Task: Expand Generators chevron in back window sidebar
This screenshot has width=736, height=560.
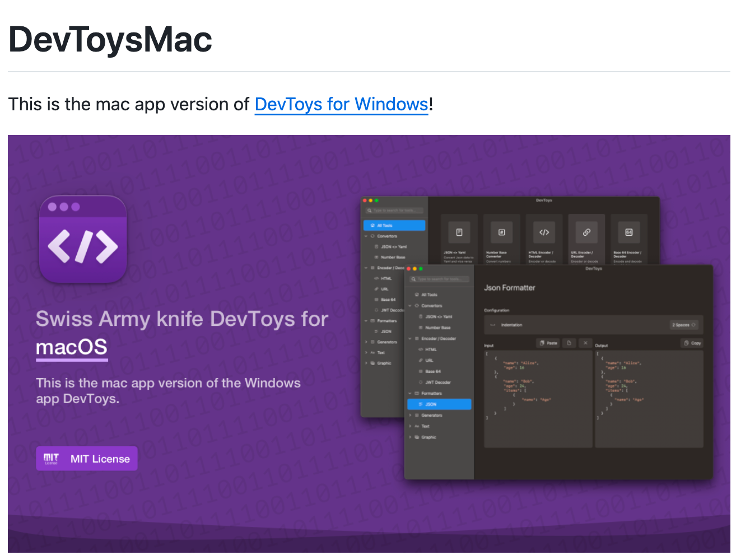Action: coord(366,342)
